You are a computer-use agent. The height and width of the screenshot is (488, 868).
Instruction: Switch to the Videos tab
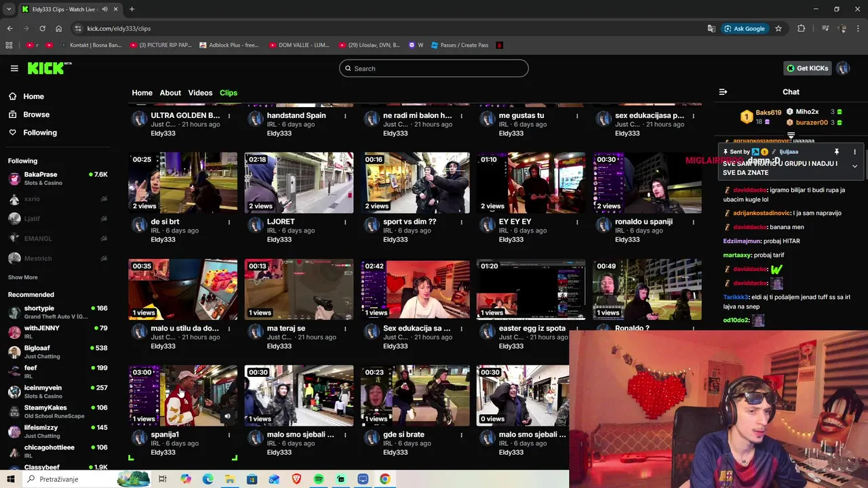pyautogui.click(x=200, y=93)
